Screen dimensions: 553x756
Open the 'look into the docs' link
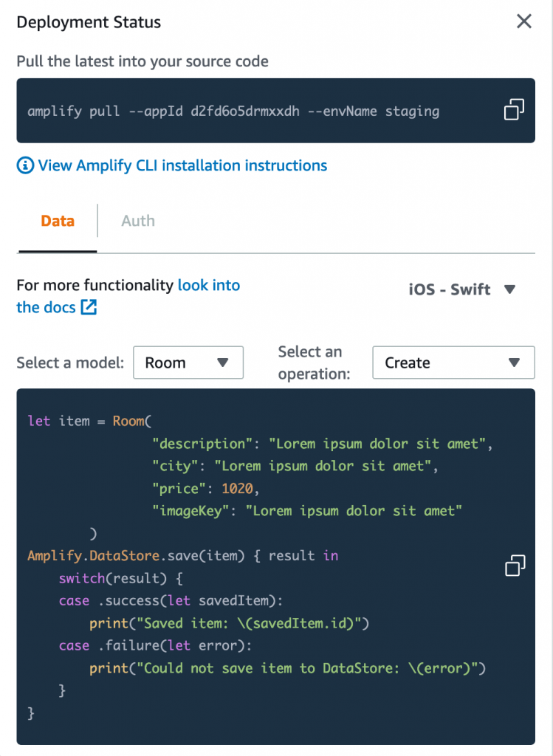click(x=128, y=296)
